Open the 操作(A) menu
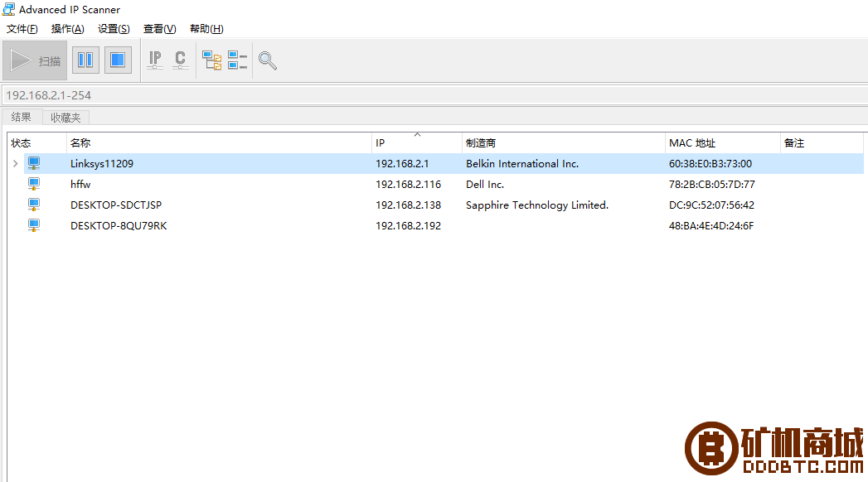 point(67,29)
